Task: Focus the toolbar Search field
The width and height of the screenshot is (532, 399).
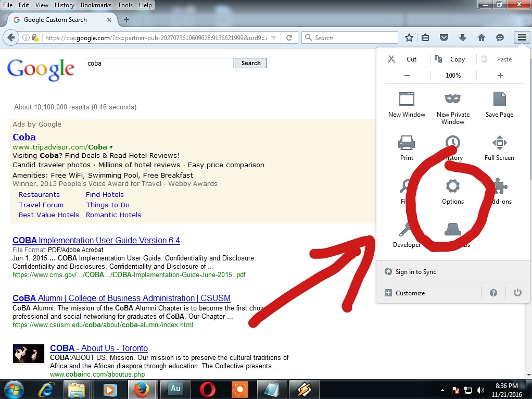Action: pos(349,38)
